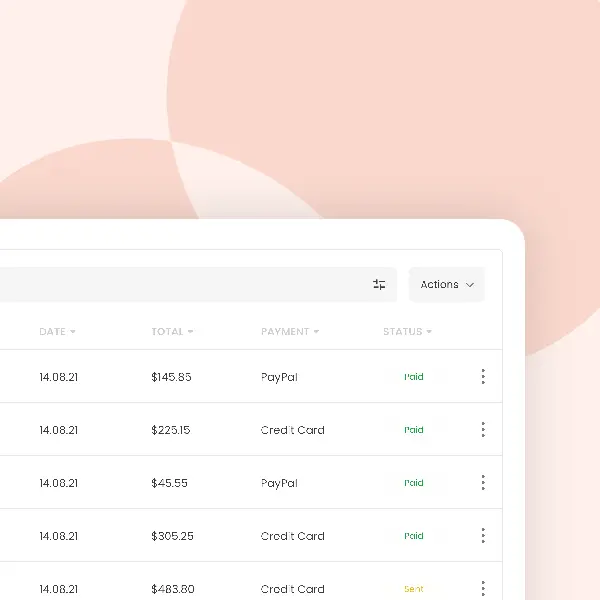Select the $483.80 total amount
This screenshot has height=600, width=600.
(x=173, y=589)
